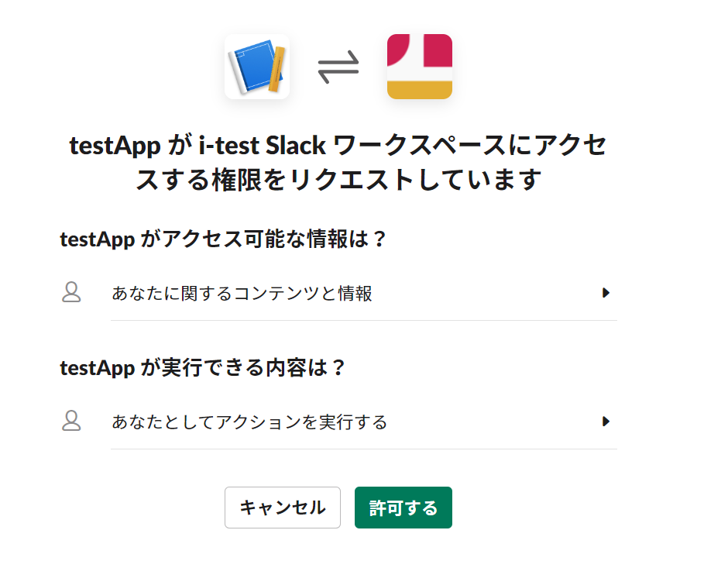
Task: Open the あなたとしてアクションを実行する row
Action: [339, 422]
